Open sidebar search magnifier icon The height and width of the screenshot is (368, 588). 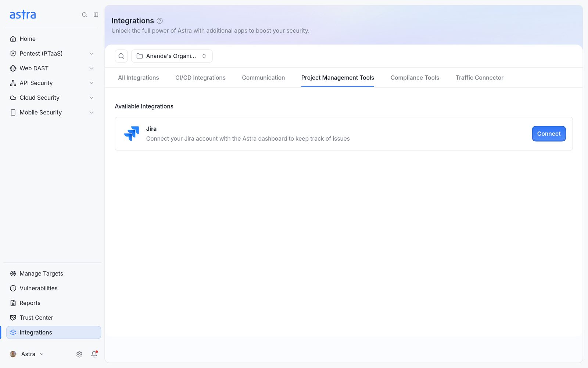coord(85,15)
